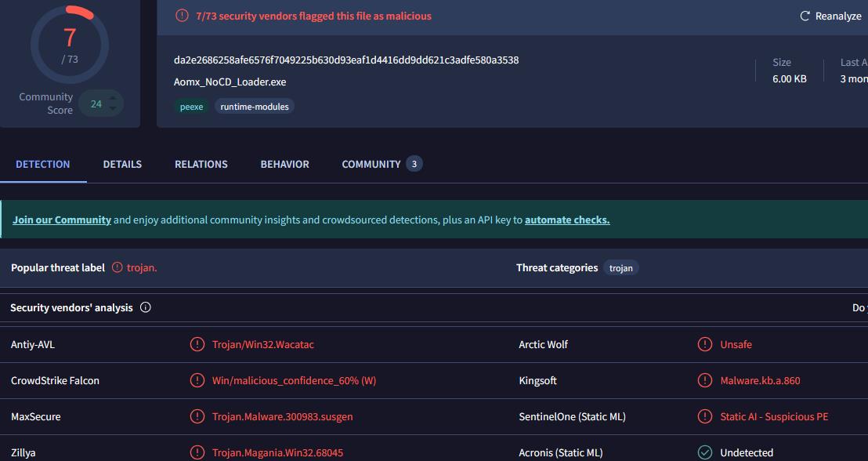Image resolution: width=868 pixels, height=461 pixels.
Task: Click the trojan. popular threat label
Action: (x=142, y=267)
